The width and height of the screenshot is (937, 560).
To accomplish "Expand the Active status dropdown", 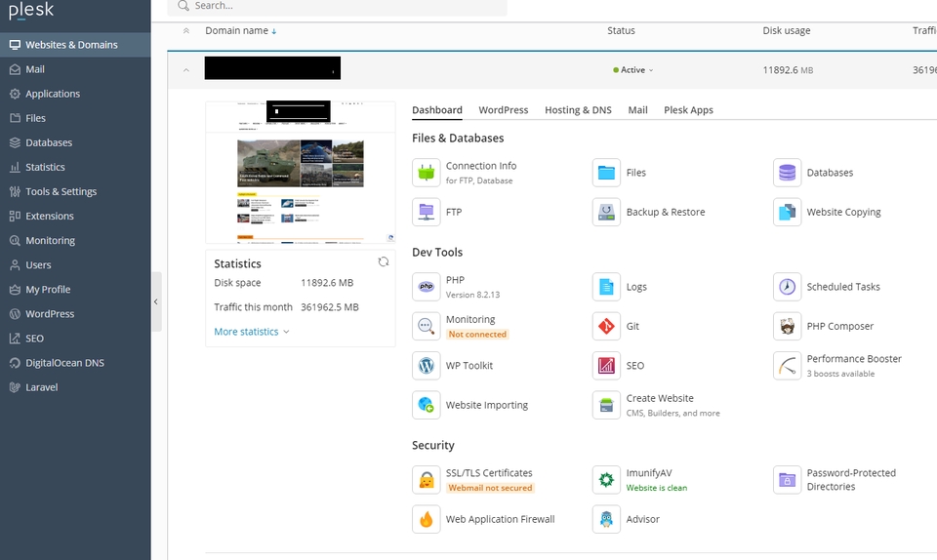I will click(632, 70).
